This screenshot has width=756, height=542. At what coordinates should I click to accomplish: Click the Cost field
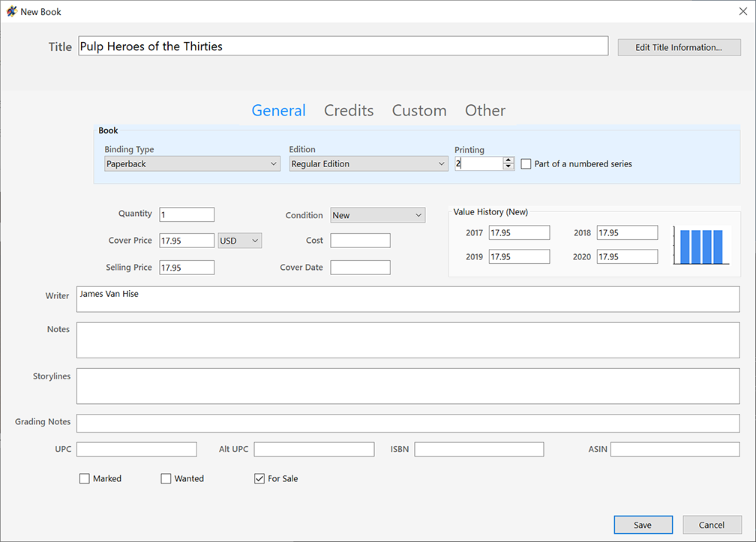(360, 241)
